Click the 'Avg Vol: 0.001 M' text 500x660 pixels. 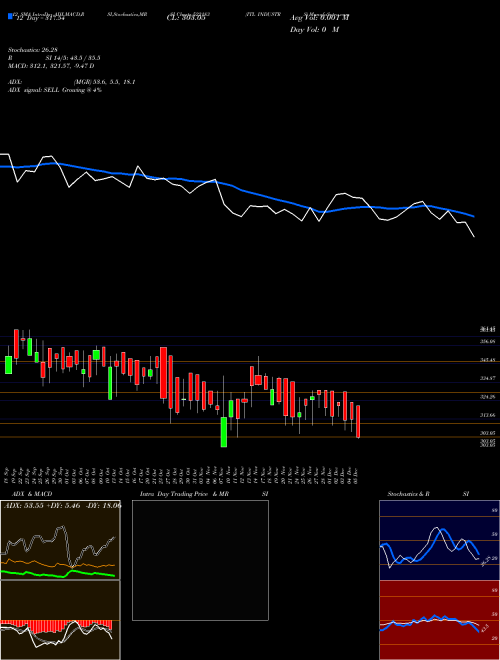coord(319,18)
